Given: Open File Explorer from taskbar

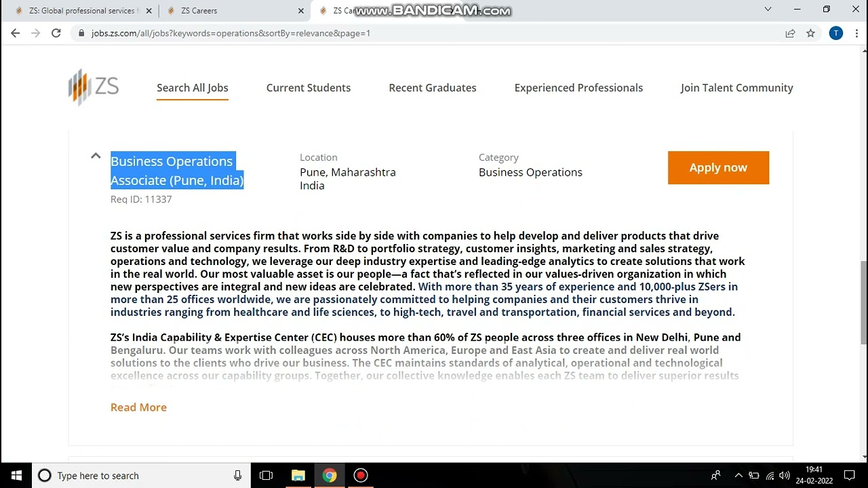Looking at the screenshot, I should (x=298, y=476).
